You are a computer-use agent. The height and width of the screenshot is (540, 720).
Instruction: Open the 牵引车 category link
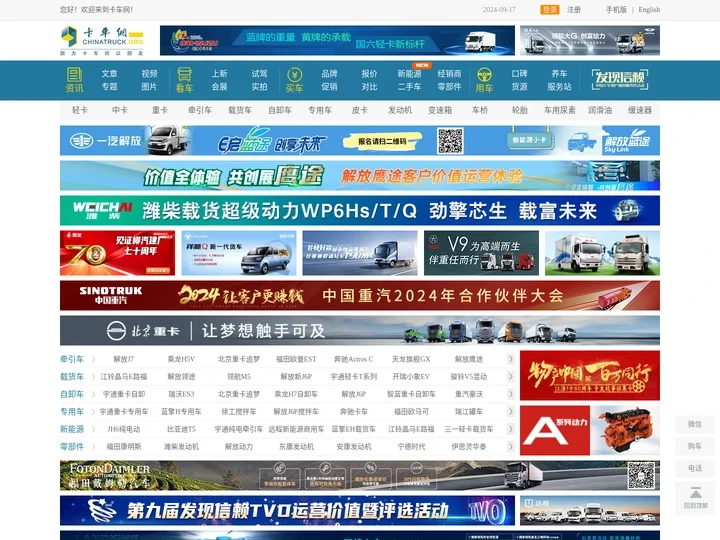click(x=72, y=359)
